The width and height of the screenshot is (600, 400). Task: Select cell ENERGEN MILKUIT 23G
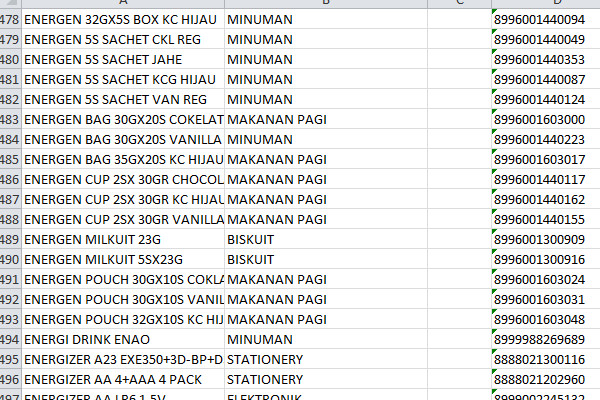(x=123, y=239)
